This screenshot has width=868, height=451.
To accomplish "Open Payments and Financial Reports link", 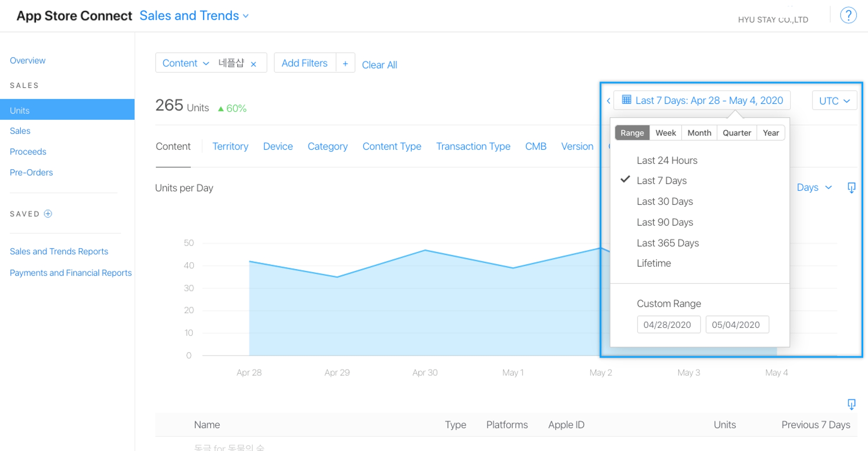I will click(x=71, y=273).
